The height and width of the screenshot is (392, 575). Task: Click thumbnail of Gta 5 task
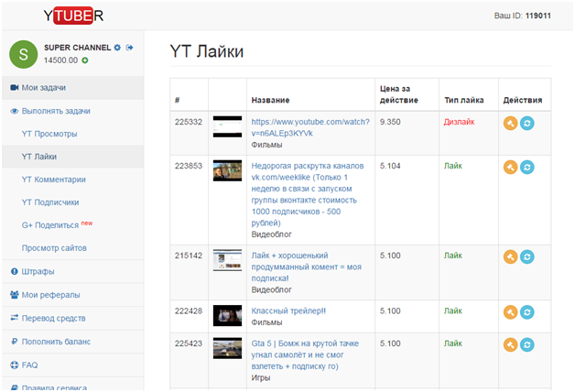point(227,348)
